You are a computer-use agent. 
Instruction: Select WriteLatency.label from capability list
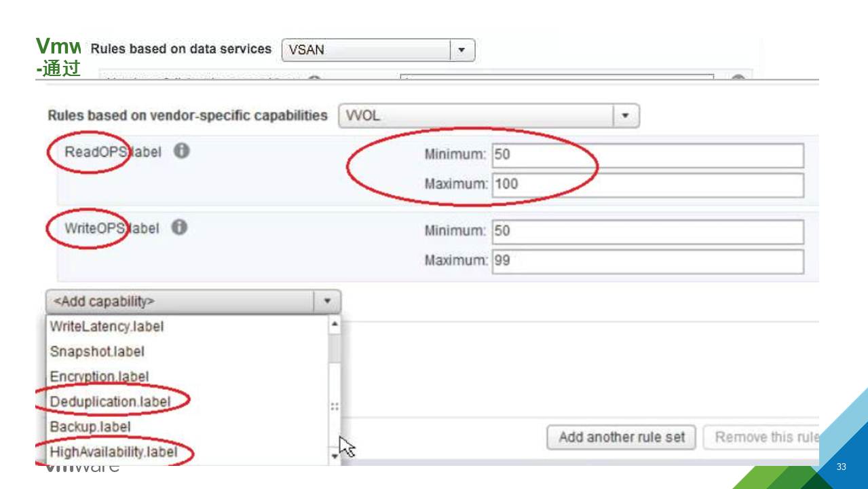107,326
